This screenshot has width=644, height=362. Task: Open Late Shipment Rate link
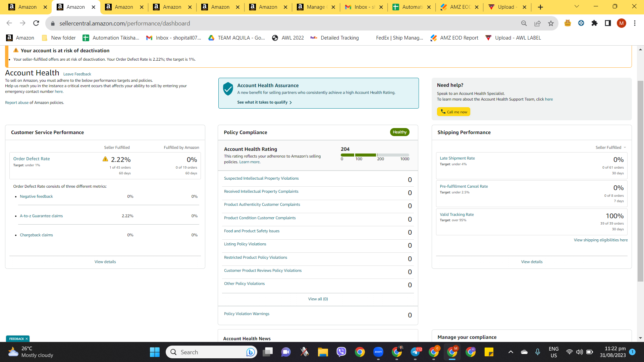point(457,158)
